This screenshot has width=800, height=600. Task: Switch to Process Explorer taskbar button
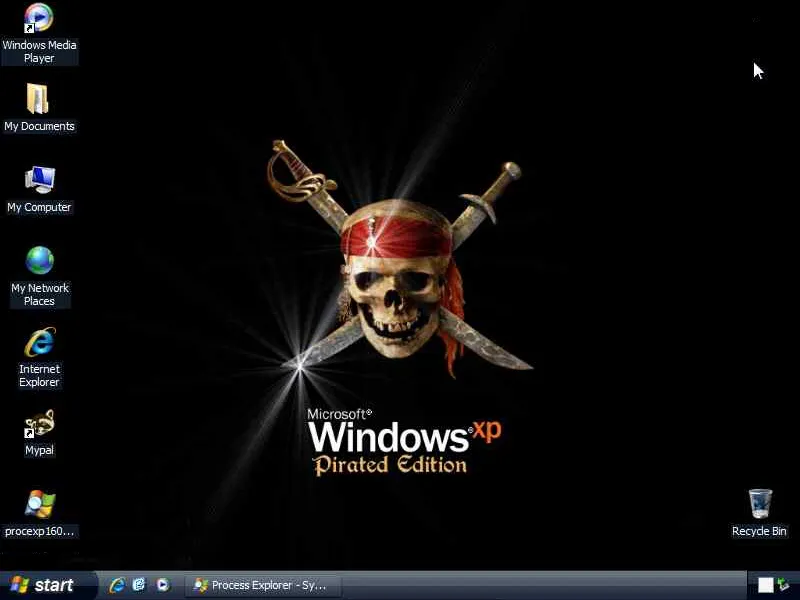point(263,585)
